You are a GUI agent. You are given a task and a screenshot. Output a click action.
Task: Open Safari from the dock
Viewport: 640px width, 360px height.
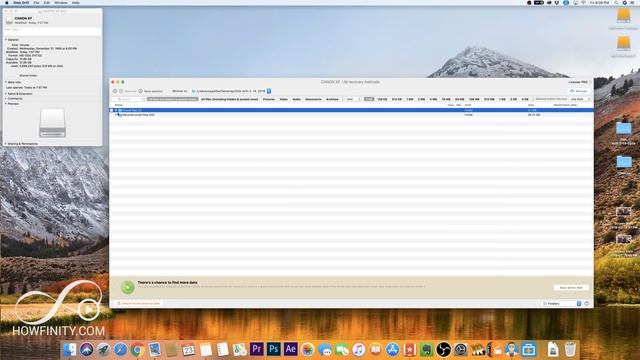coord(120,350)
